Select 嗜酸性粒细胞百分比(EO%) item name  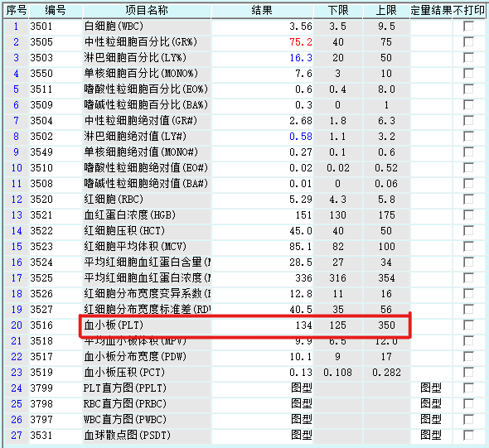(146, 89)
